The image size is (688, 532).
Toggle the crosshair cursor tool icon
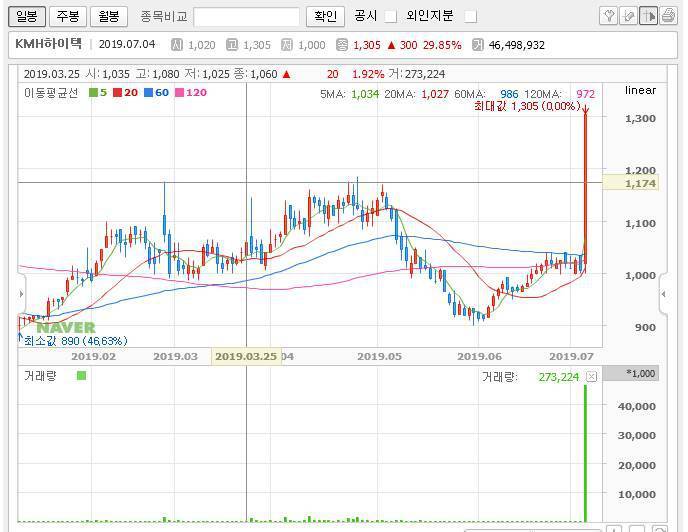649,16
